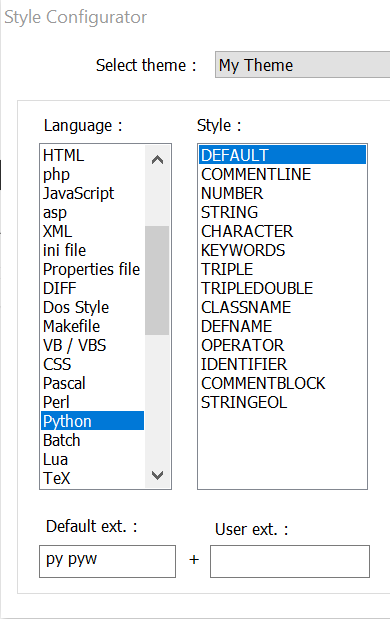Viewport: 390px width, 619px height.
Task: Pick Makefile in the Language list
Action: pos(92,326)
